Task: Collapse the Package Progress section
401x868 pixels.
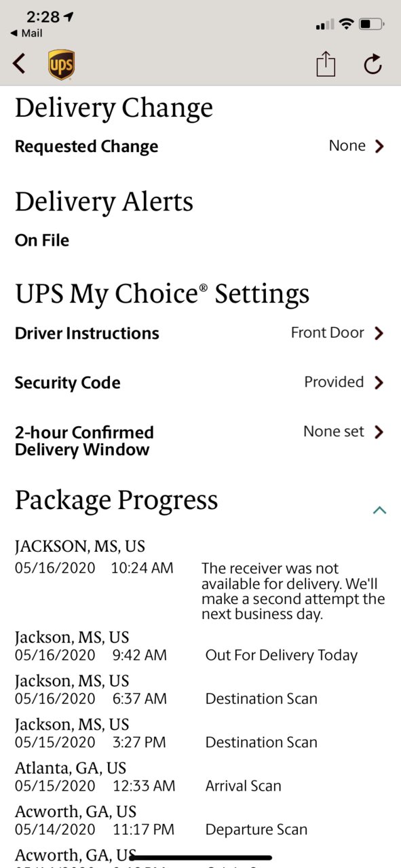Action: [379, 510]
